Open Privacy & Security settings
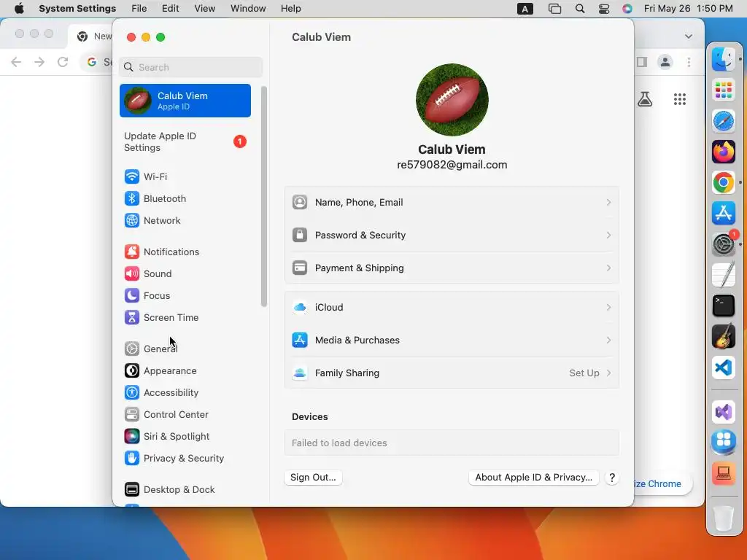 [x=174, y=459]
